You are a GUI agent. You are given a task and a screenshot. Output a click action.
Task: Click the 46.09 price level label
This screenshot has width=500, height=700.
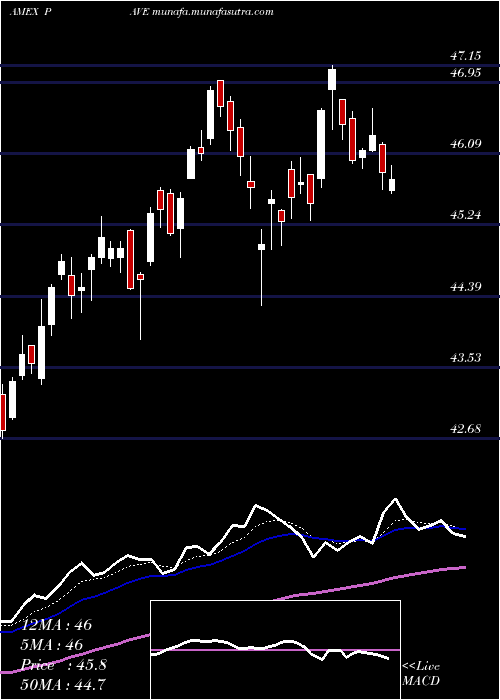point(465,144)
